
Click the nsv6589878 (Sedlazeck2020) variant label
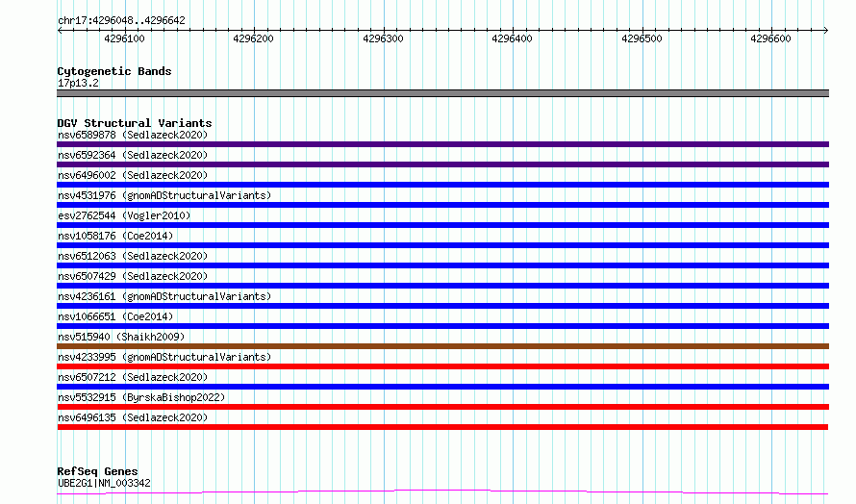click(133, 135)
